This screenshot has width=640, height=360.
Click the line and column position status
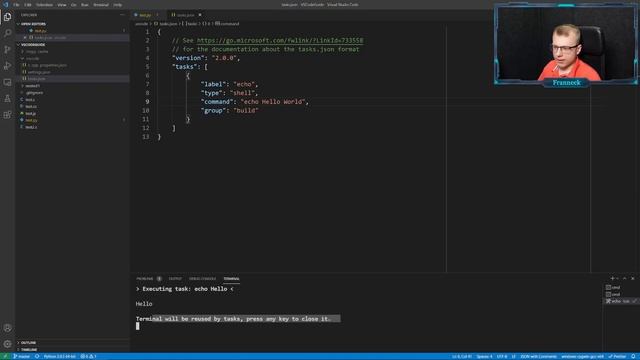(462, 356)
